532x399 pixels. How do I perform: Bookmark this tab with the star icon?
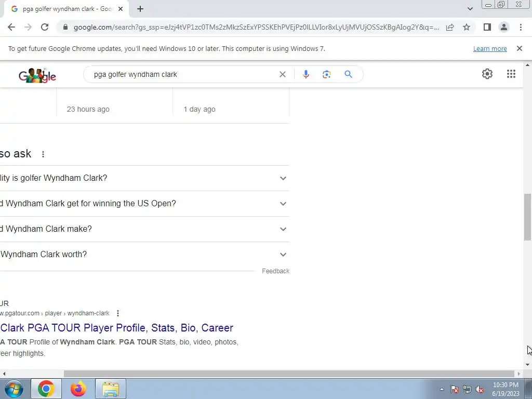(467, 27)
